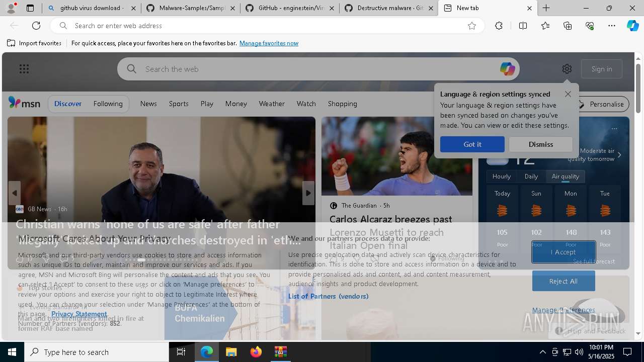This screenshot has height=362, width=644.
Task: Reject all cookies
Action: [563, 281]
